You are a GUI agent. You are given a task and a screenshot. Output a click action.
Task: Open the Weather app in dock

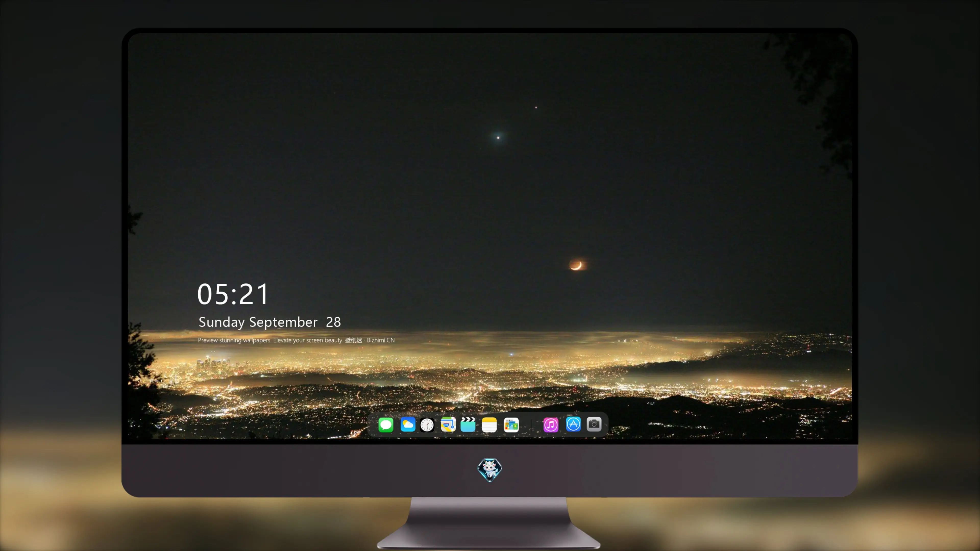click(x=408, y=424)
